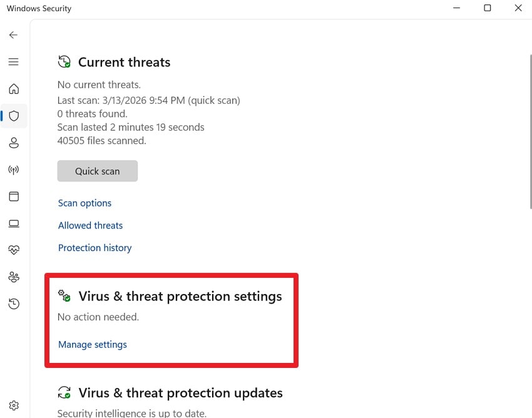Go to the Home icon in sidebar
This screenshot has height=418, width=532.
pos(14,89)
